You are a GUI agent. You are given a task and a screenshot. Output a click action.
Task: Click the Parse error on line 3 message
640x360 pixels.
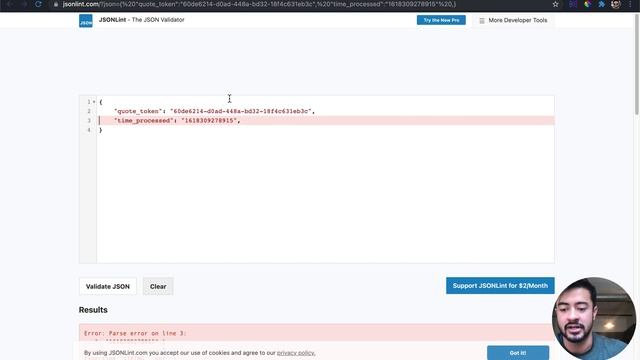pyautogui.click(x=135, y=333)
